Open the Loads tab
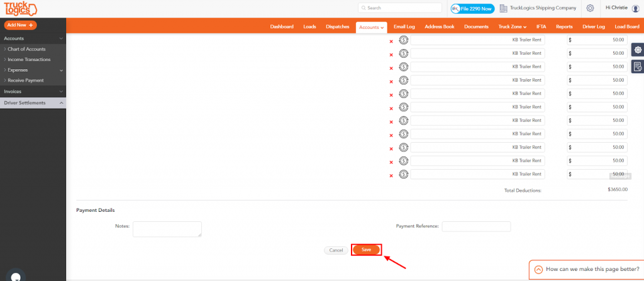Viewport: 644px width, 281px height. point(309,26)
